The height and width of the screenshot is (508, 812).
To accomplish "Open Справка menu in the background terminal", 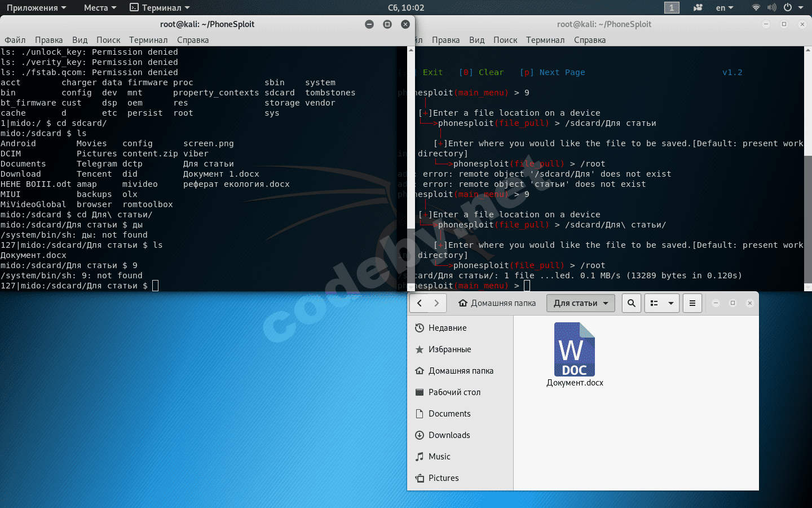I will [590, 40].
